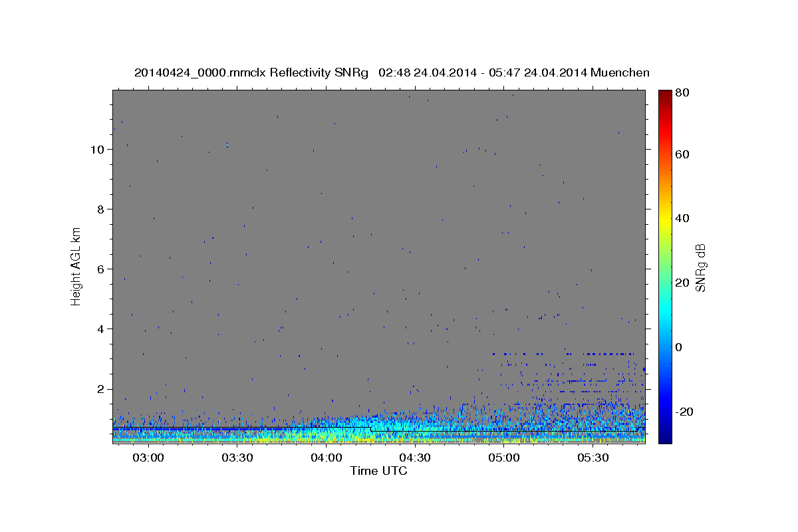The width and height of the screenshot is (798, 532).
Task: Click the colorbar tick label 80
Action: pos(682,92)
